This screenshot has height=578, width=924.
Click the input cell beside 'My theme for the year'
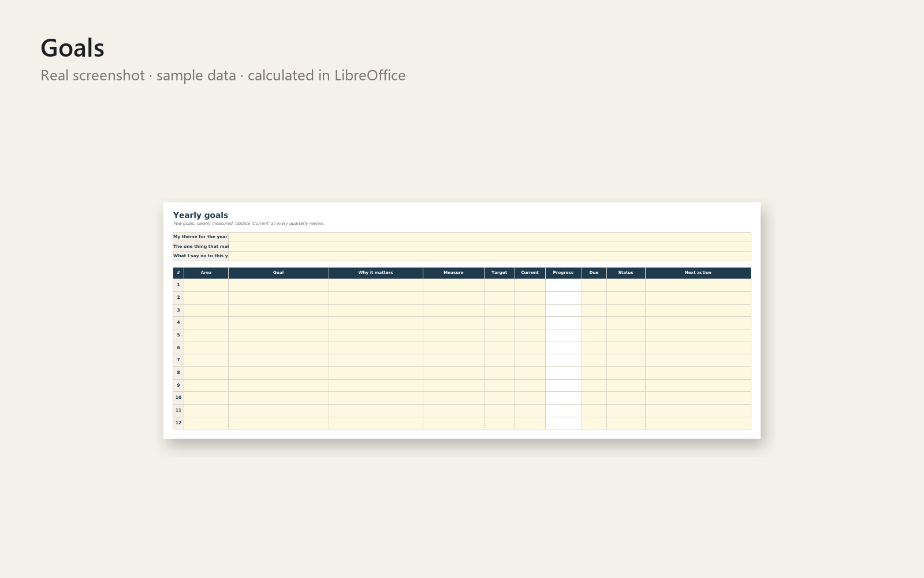pyautogui.click(x=490, y=237)
